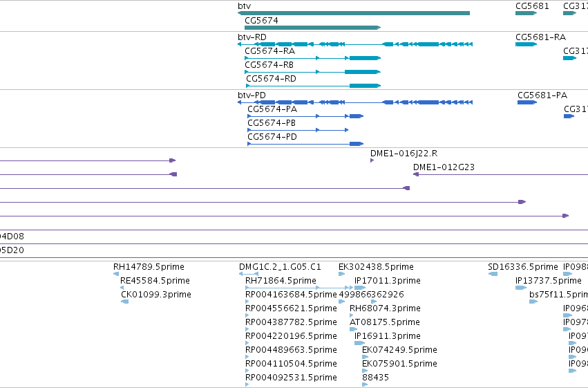Select the btv-PD protein track glyph

click(355, 102)
